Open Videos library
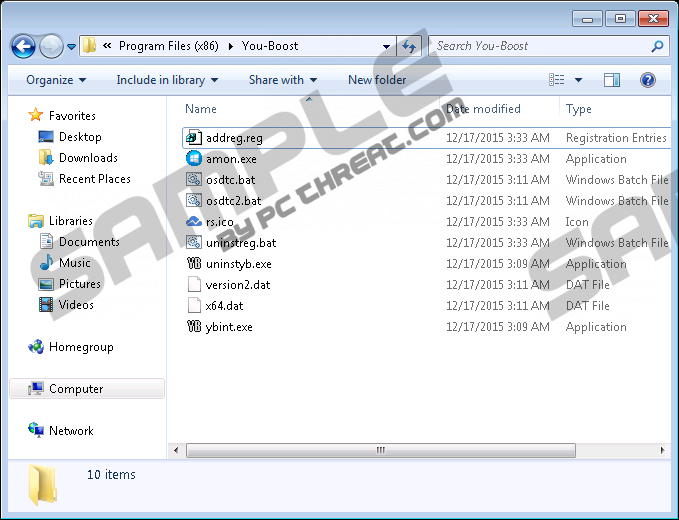 [76, 305]
